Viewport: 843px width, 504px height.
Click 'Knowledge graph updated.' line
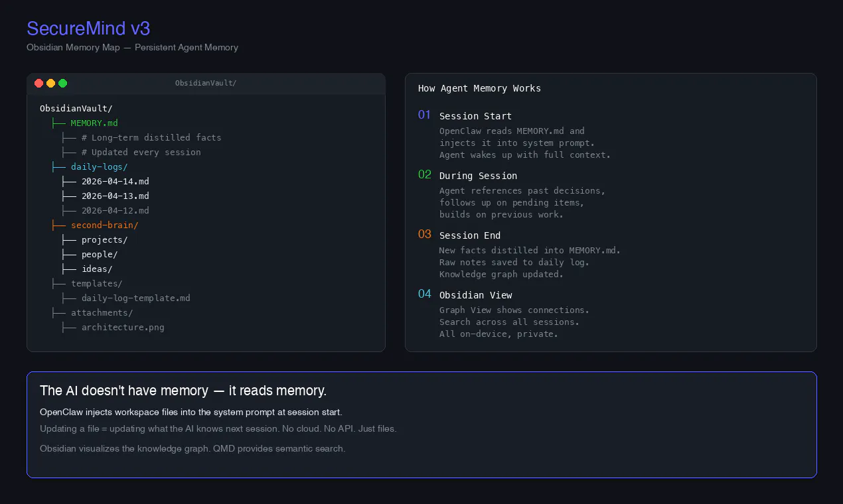[x=502, y=274]
